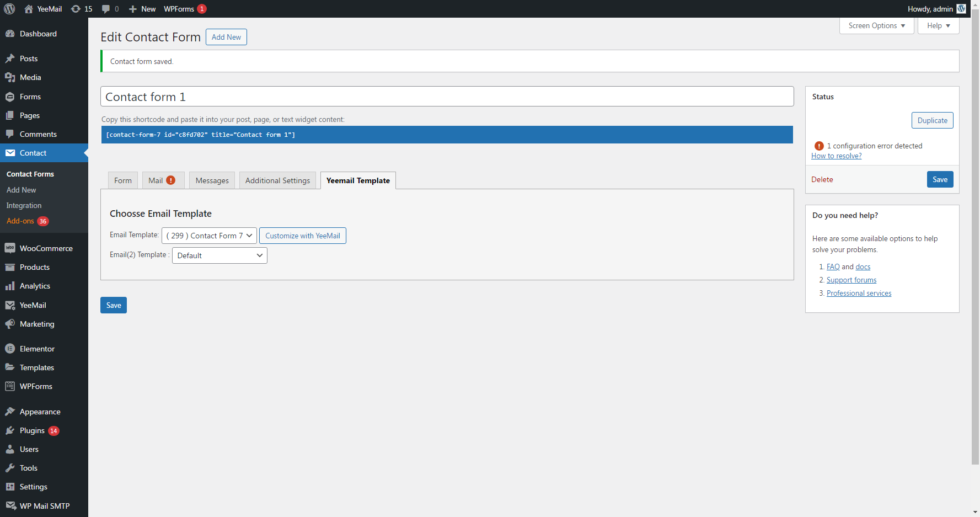Click the configuration error warning icon
This screenshot has width=980, height=517.
click(x=819, y=146)
